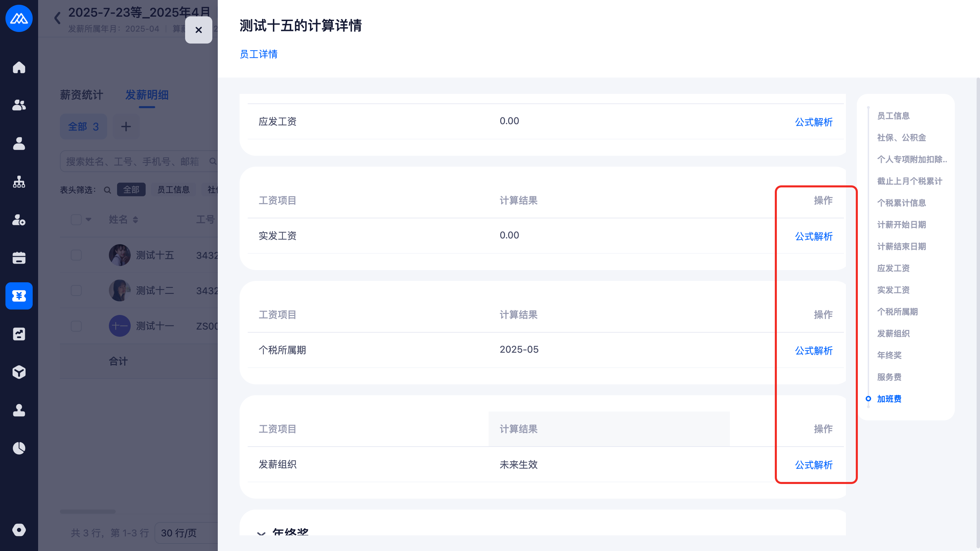Switch to 薪资统计 tab
980x551 pixels.
[81, 95]
